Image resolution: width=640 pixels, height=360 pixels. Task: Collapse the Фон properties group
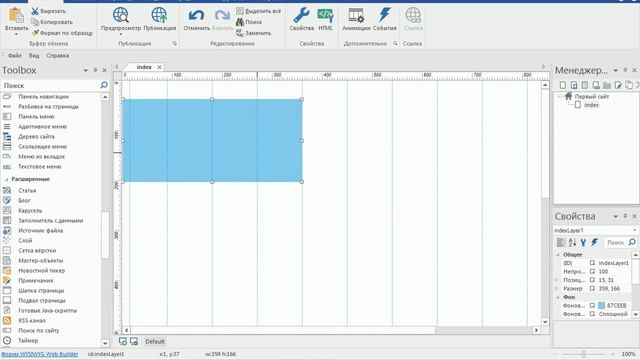click(x=558, y=297)
